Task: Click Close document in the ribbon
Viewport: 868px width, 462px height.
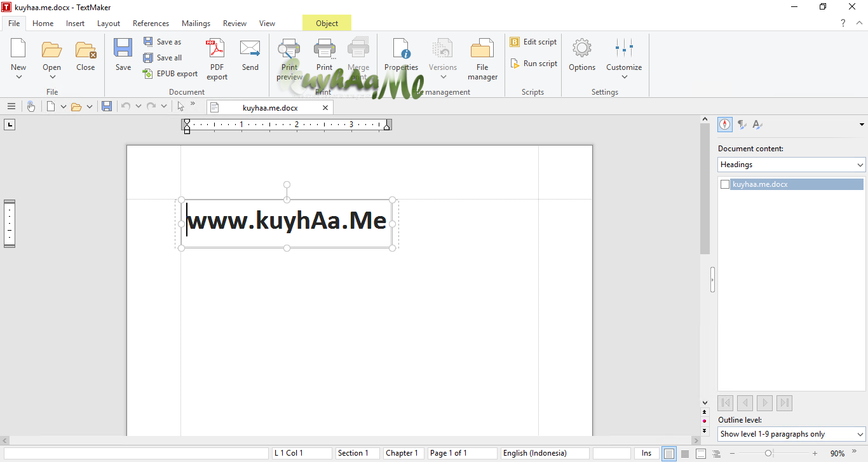Action: click(x=85, y=55)
